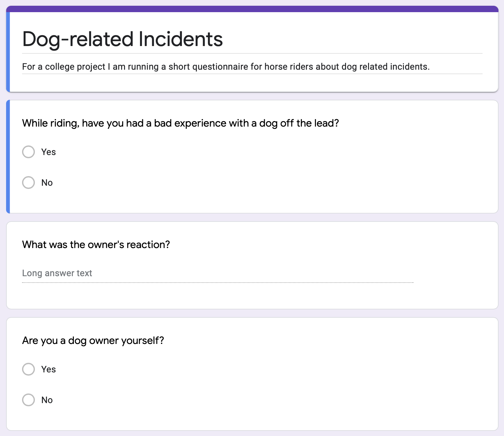
Task: Click empty space in the dog owner card
Action: click(320, 384)
